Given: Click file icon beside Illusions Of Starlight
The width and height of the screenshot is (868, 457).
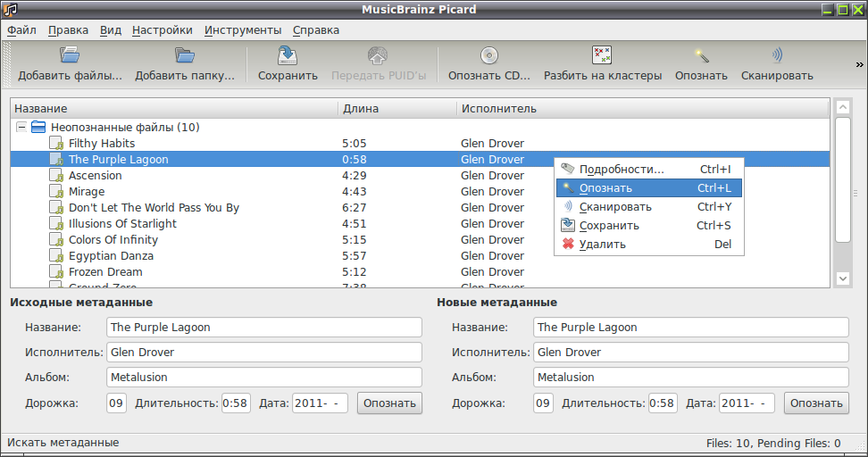Looking at the screenshot, I should [56, 223].
